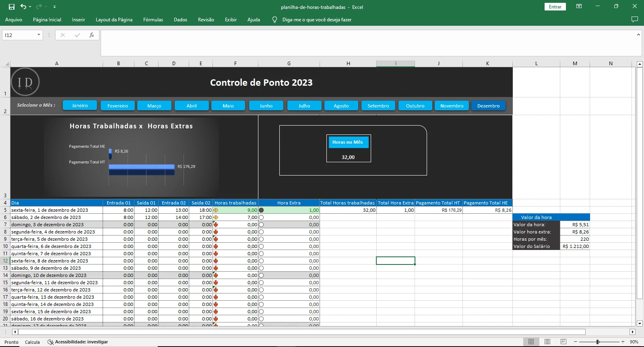The height and width of the screenshot is (347, 644).
Task: Select the Outubro month button
Action: click(x=415, y=105)
